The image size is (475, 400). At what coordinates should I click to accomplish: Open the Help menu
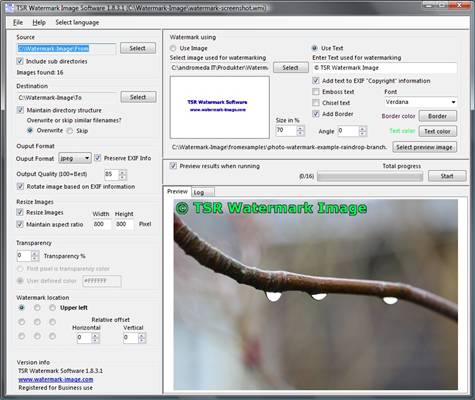pyautogui.click(x=39, y=22)
